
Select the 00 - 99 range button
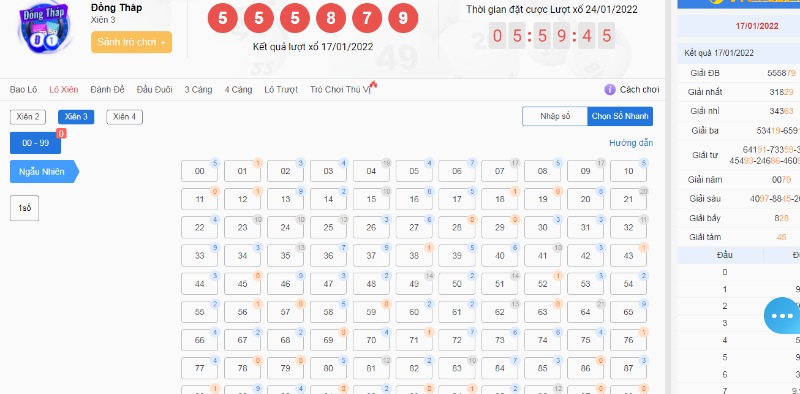tap(36, 143)
